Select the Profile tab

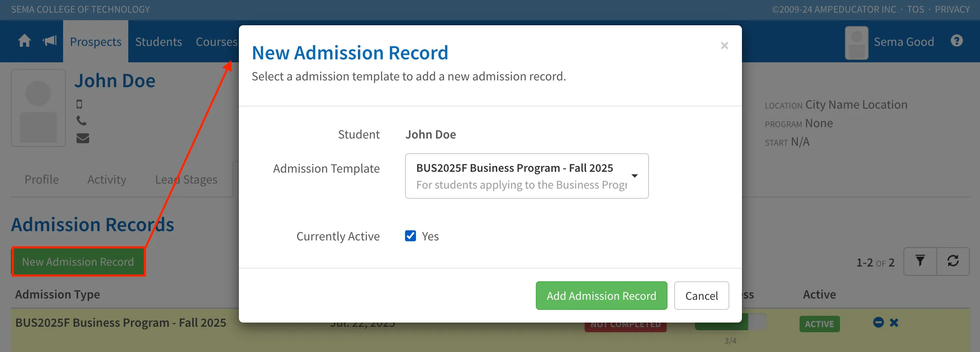(42, 179)
